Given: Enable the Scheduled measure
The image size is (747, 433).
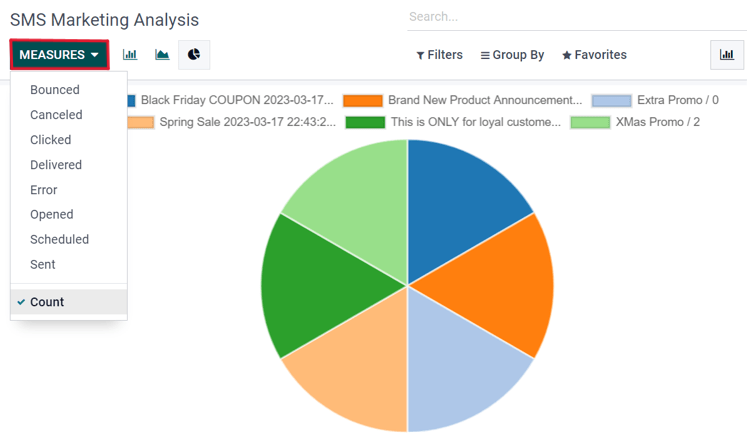Looking at the screenshot, I should click(x=59, y=240).
